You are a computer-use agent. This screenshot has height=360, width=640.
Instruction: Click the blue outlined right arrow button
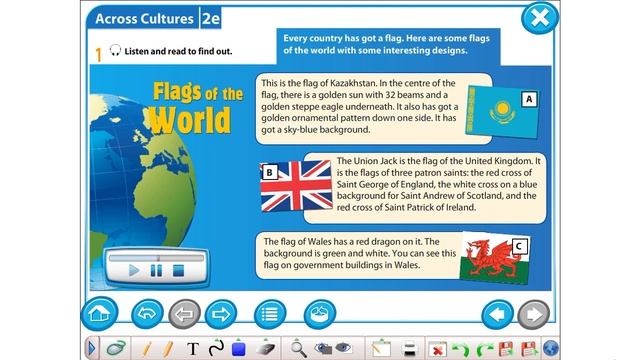[220, 314]
